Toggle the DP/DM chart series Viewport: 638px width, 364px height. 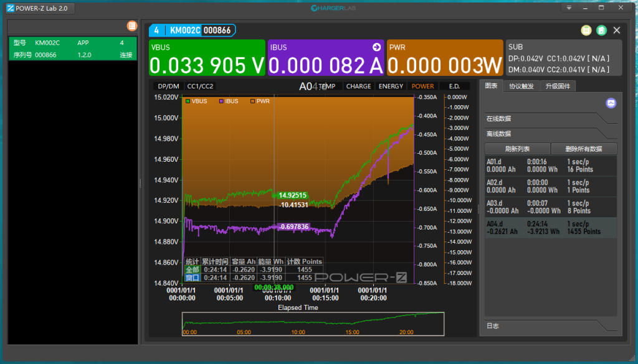pyautogui.click(x=168, y=86)
